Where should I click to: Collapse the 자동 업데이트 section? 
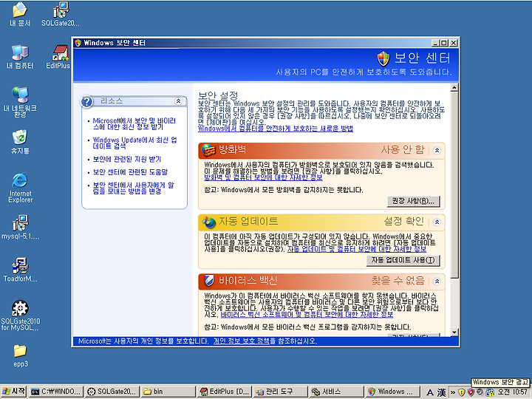[437, 222]
